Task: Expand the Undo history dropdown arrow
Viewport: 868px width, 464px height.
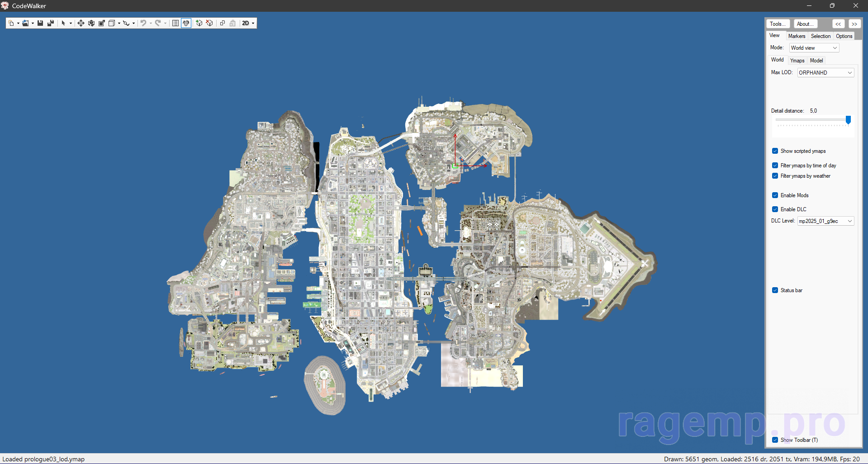Action: click(151, 24)
